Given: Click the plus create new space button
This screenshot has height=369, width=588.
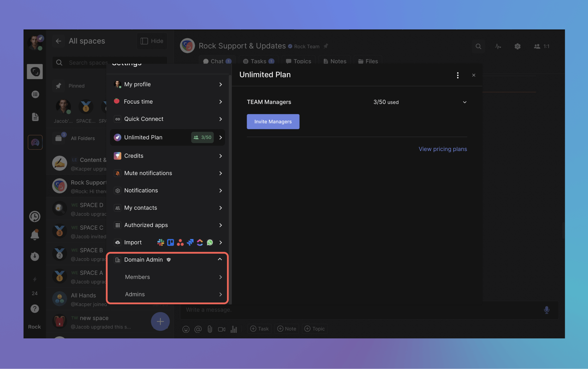Looking at the screenshot, I should coord(160,321).
